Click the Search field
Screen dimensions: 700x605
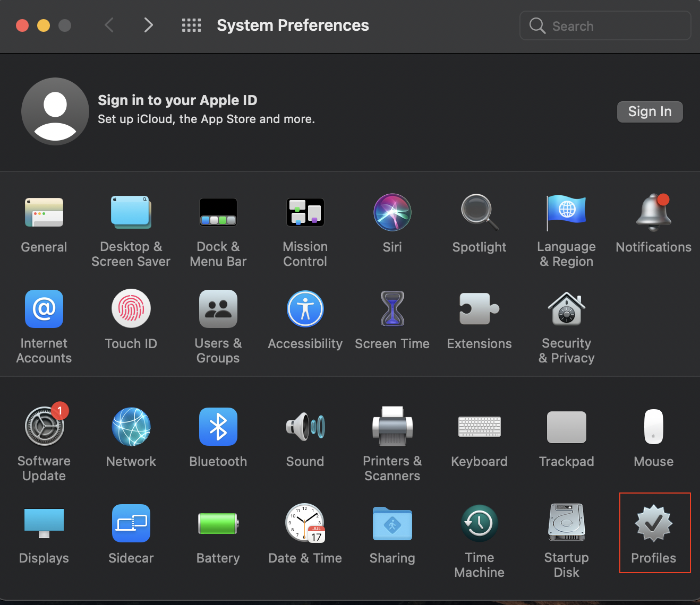point(605,25)
